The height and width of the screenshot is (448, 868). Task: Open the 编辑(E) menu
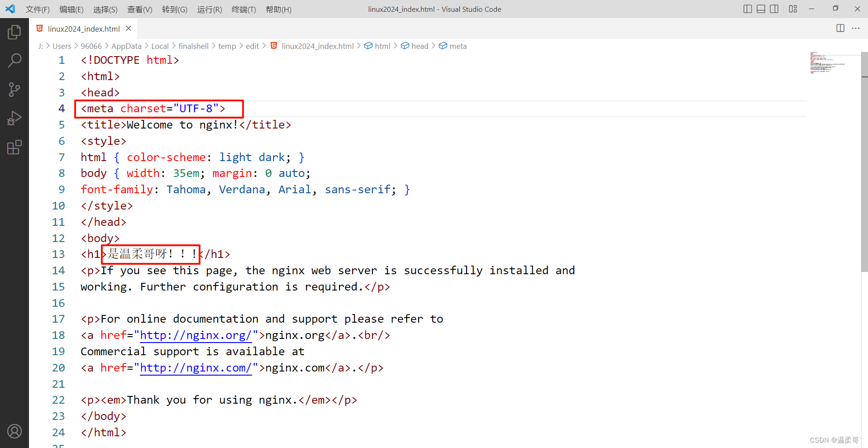coord(72,9)
